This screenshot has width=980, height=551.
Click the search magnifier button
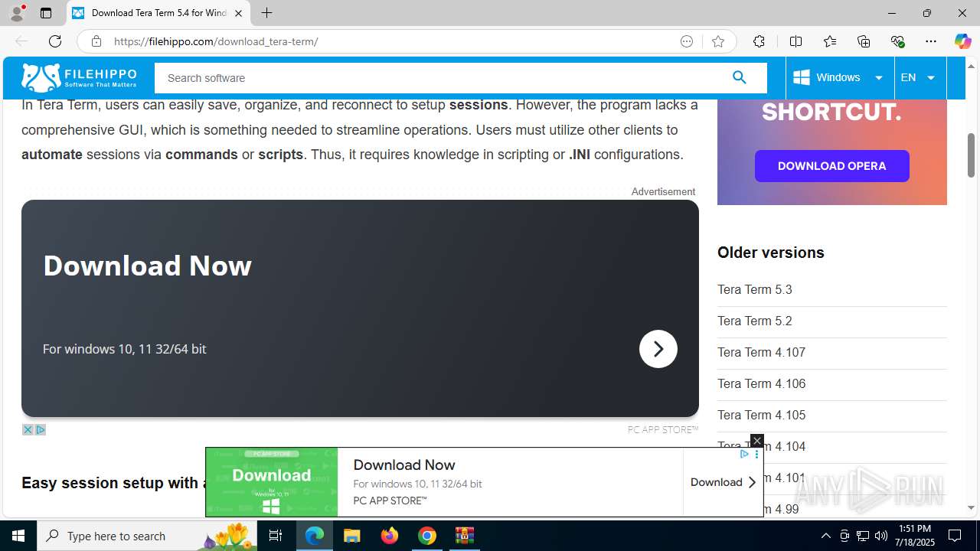(x=739, y=77)
